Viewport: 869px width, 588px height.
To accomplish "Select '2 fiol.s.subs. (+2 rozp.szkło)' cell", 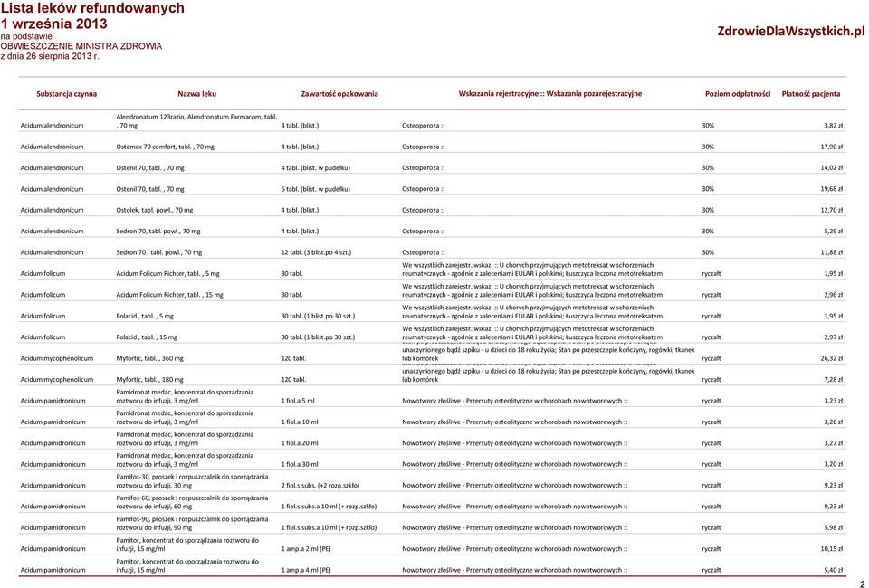I will (320, 485).
